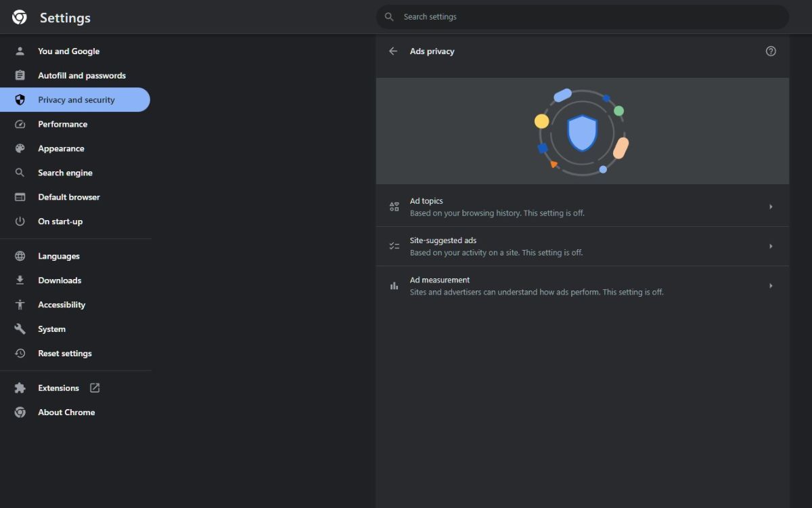The width and height of the screenshot is (812, 508).
Task: Click the Downloads icon in the sidebar
Action: (x=19, y=280)
